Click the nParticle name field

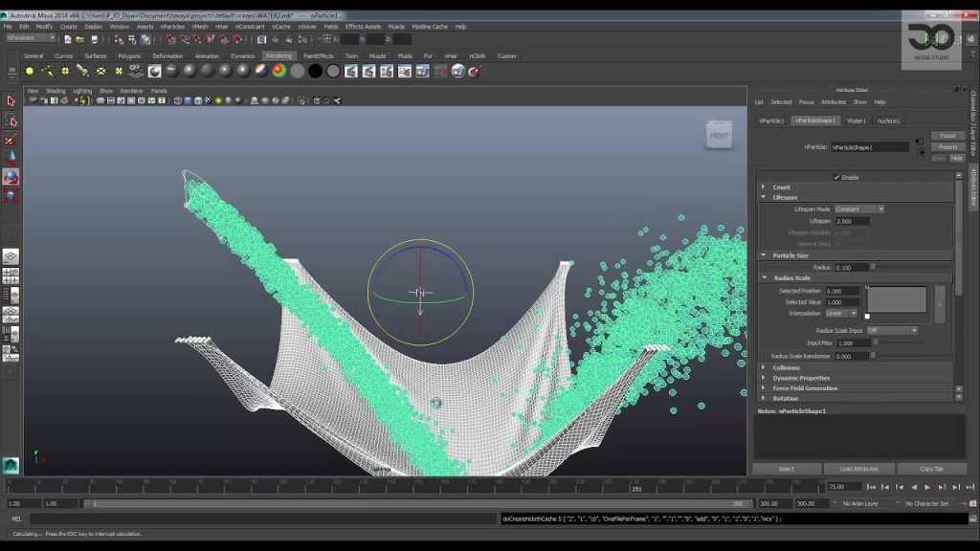pos(869,147)
